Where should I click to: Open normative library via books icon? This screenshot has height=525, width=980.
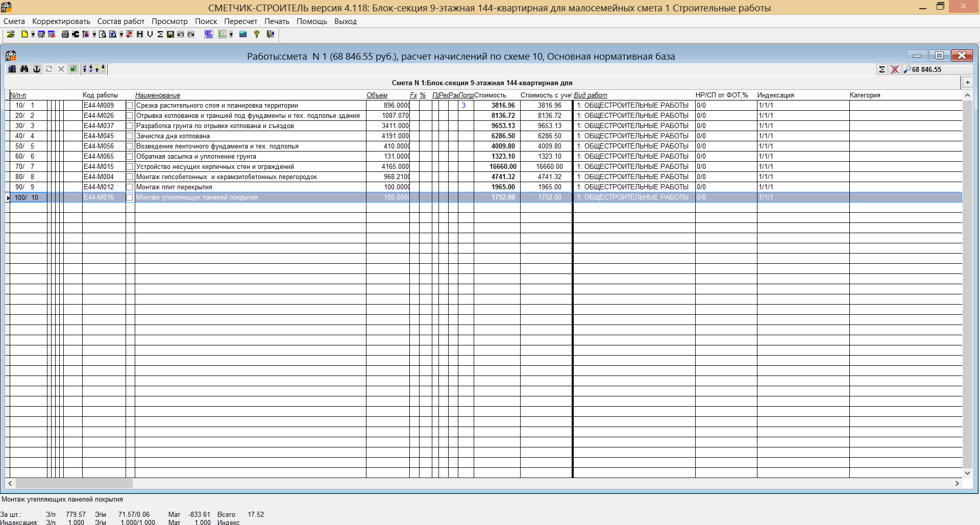click(x=12, y=69)
